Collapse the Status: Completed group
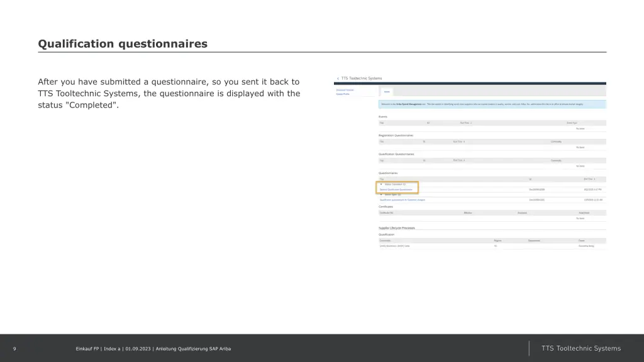 coord(381,184)
